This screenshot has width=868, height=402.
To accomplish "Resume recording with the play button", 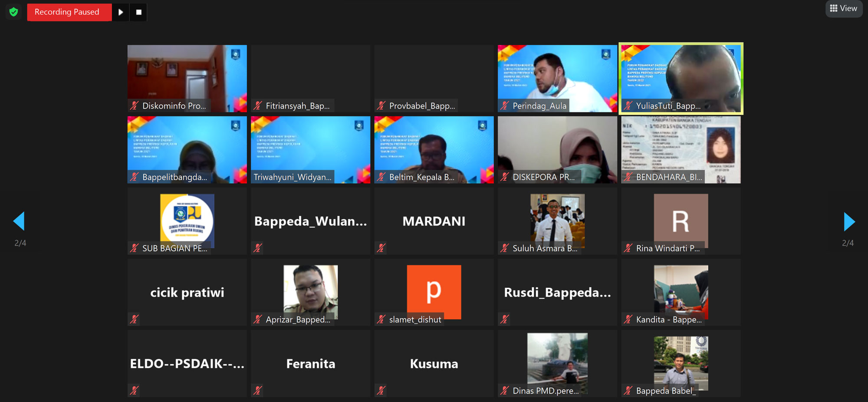I will click(x=121, y=12).
